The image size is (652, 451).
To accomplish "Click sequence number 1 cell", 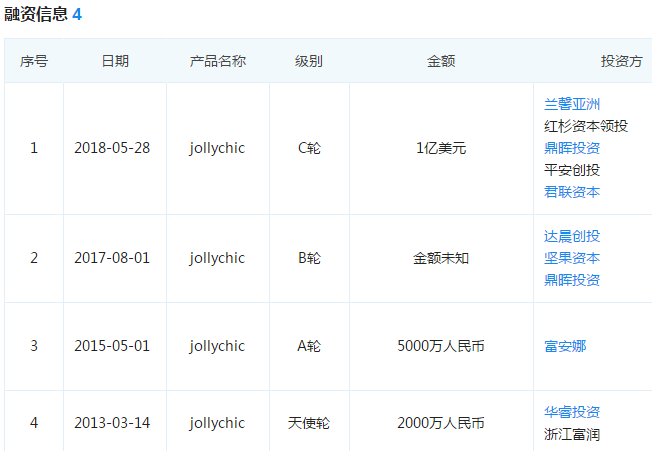I will point(34,148).
